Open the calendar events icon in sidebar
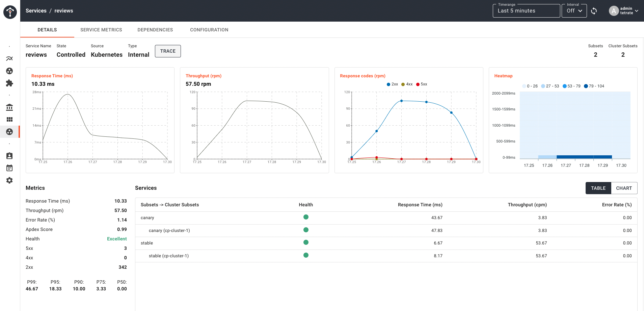The image size is (644, 311). (9, 168)
